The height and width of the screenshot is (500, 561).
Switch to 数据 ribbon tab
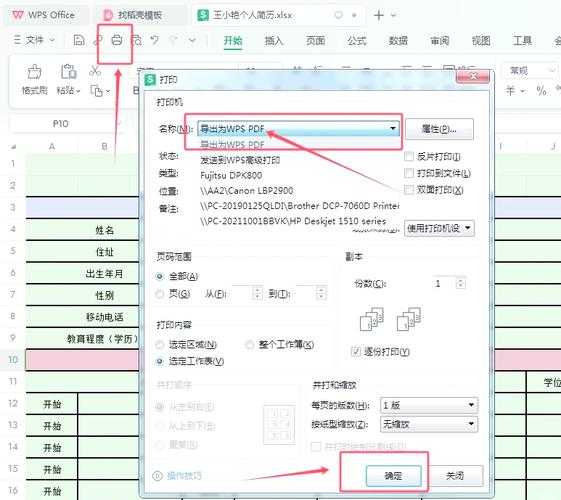tap(398, 40)
